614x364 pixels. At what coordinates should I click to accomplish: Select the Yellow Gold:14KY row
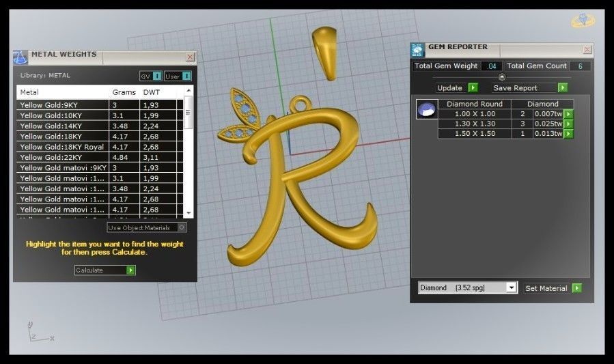coord(100,126)
